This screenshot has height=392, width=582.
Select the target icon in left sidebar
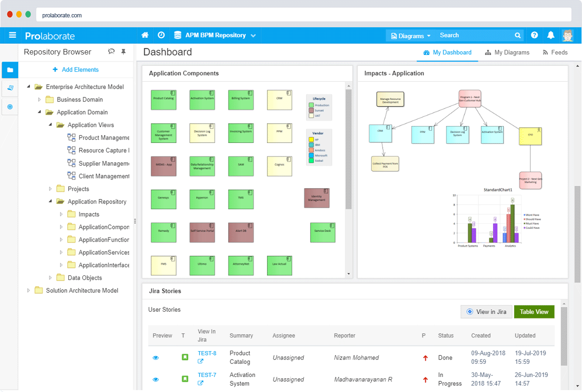coord(10,107)
